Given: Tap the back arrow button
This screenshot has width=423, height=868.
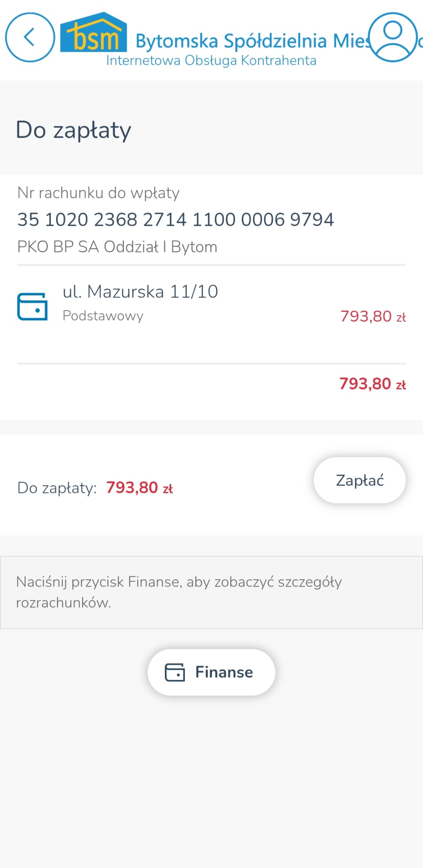Looking at the screenshot, I should [x=30, y=37].
